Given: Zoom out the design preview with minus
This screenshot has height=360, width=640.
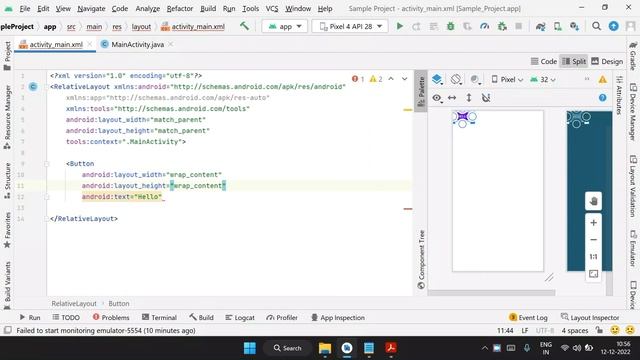Looking at the screenshot, I should pos(593,240).
